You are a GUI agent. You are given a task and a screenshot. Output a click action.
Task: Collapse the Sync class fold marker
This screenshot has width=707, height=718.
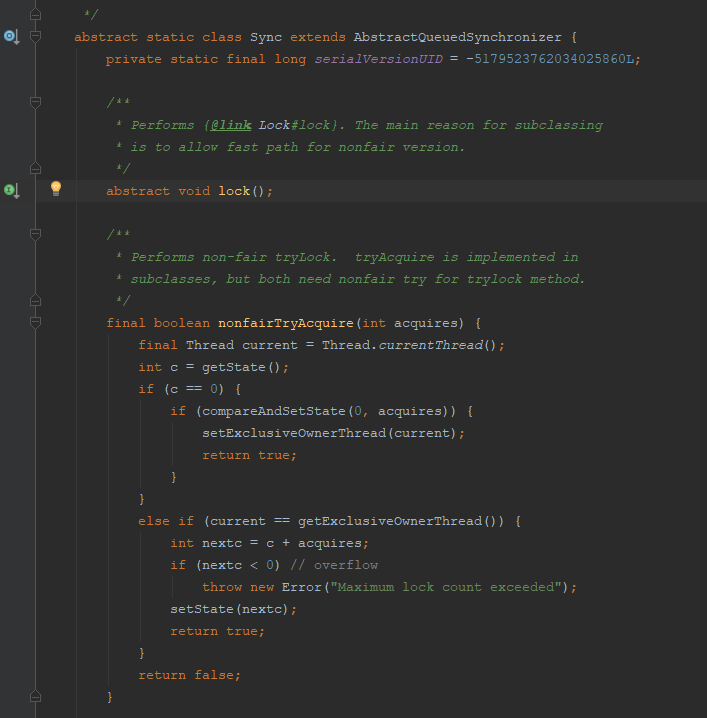(37, 37)
